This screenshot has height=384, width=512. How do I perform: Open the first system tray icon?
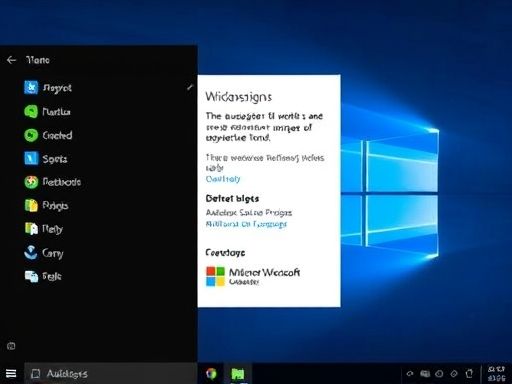pos(410,374)
